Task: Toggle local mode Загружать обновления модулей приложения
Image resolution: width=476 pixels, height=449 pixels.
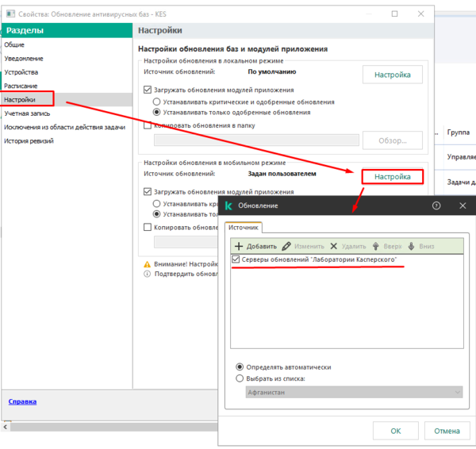Action: [x=148, y=90]
